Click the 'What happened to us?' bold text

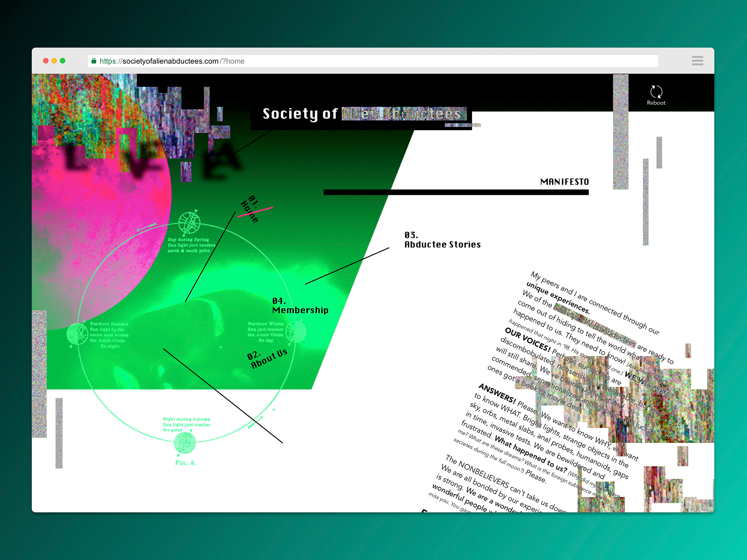531,453
